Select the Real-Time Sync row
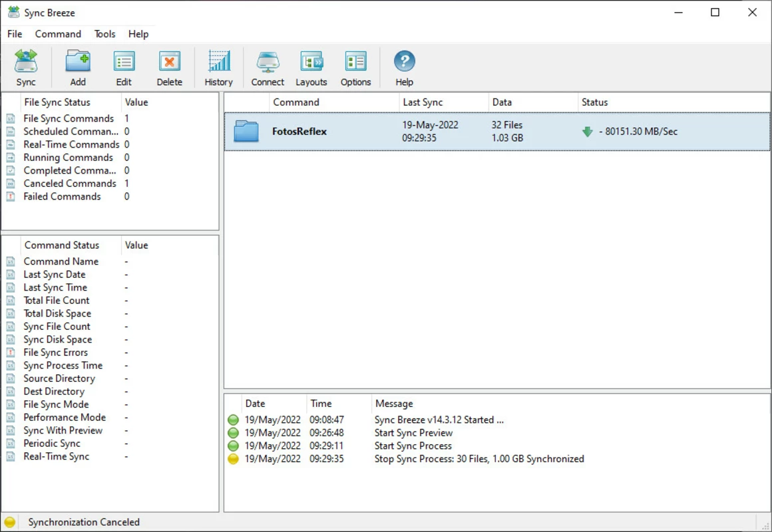 pos(110,456)
